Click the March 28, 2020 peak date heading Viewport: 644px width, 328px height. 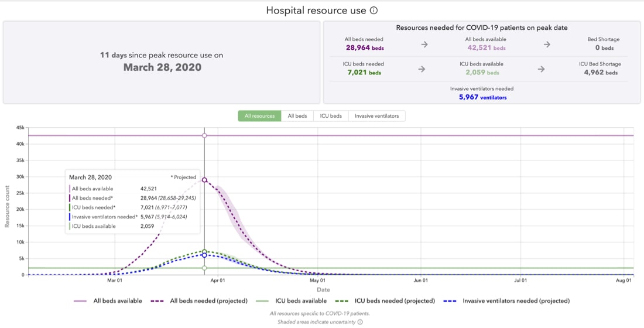tap(162, 67)
